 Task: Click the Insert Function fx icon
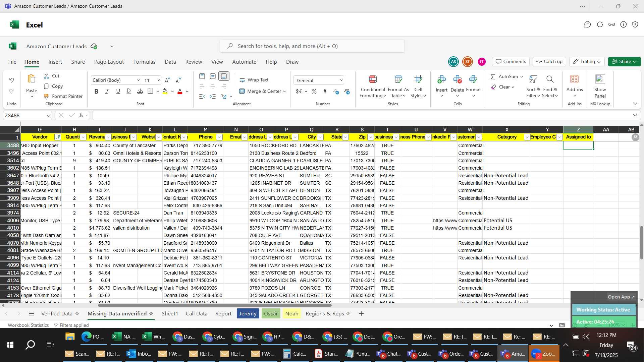(81, 115)
